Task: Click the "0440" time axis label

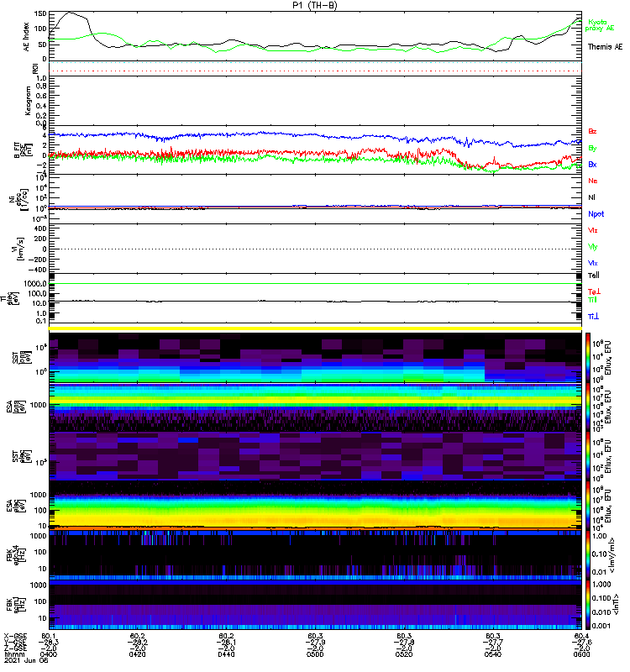Action: coord(226,654)
